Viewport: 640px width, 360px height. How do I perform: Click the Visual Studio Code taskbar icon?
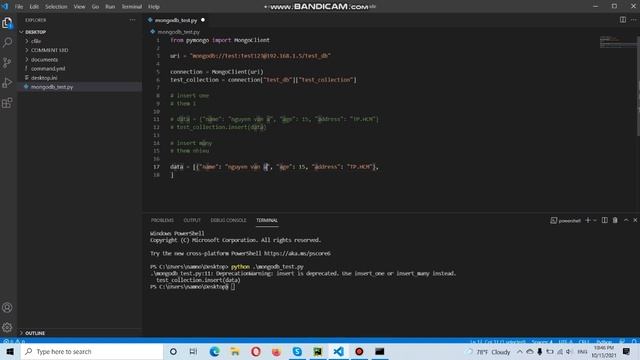338,351
